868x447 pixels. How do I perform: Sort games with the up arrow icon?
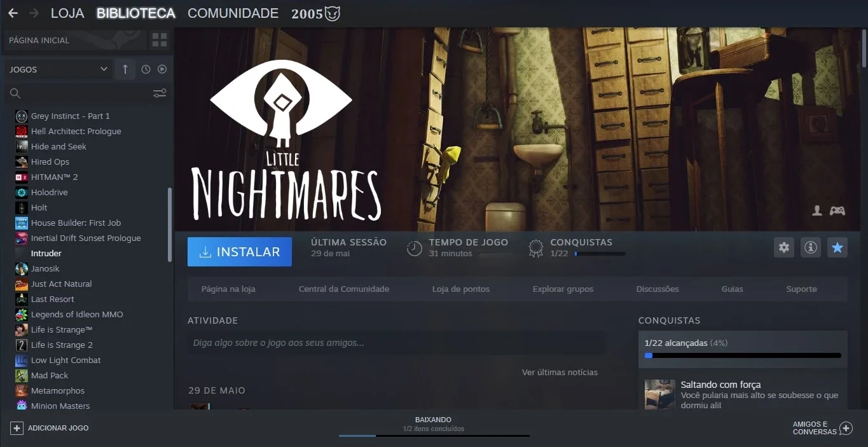pyautogui.click(x=125, y=69)
